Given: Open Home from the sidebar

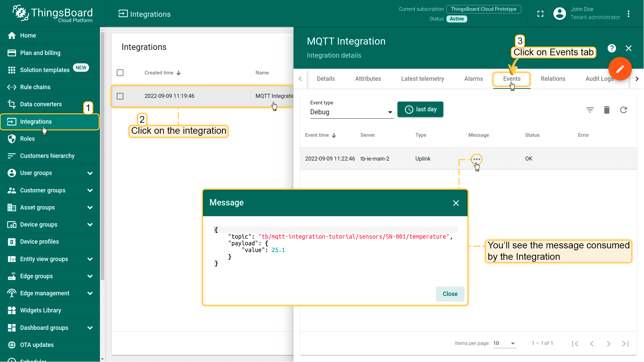Looking at the screenshot, I should pyautogui.click(x=50, y=36).
